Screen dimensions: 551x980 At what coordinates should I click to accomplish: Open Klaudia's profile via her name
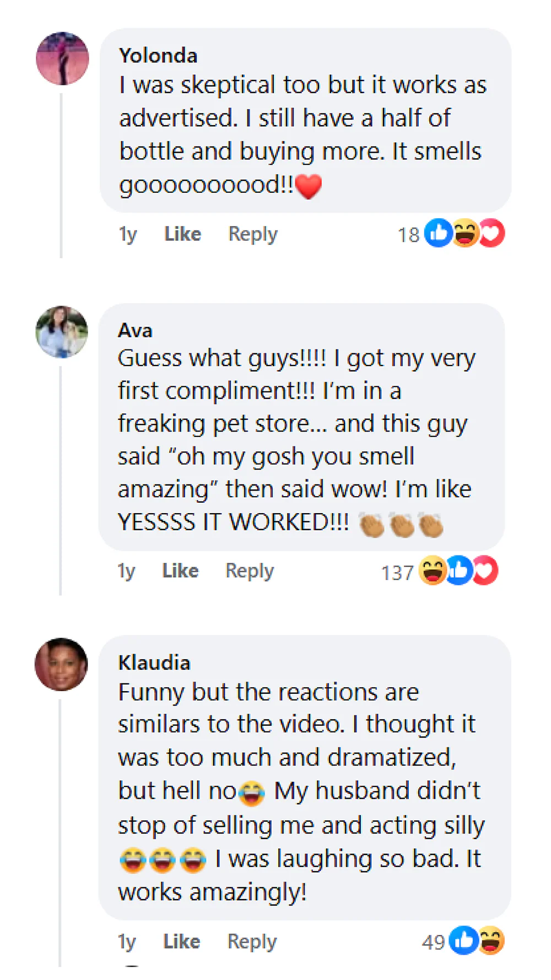pyautogui.click(x=154, y=663)
